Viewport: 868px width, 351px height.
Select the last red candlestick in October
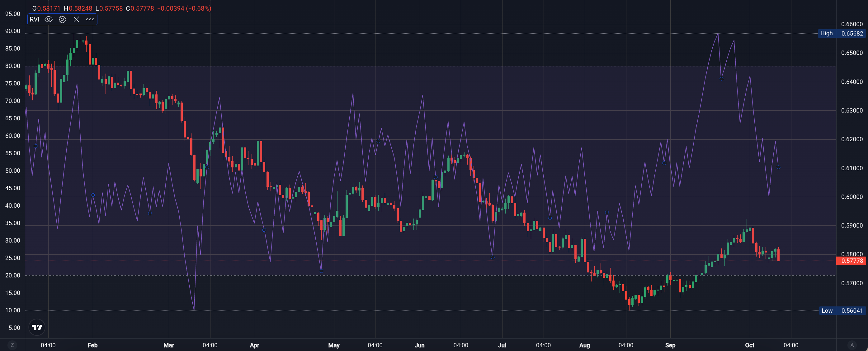778,254
